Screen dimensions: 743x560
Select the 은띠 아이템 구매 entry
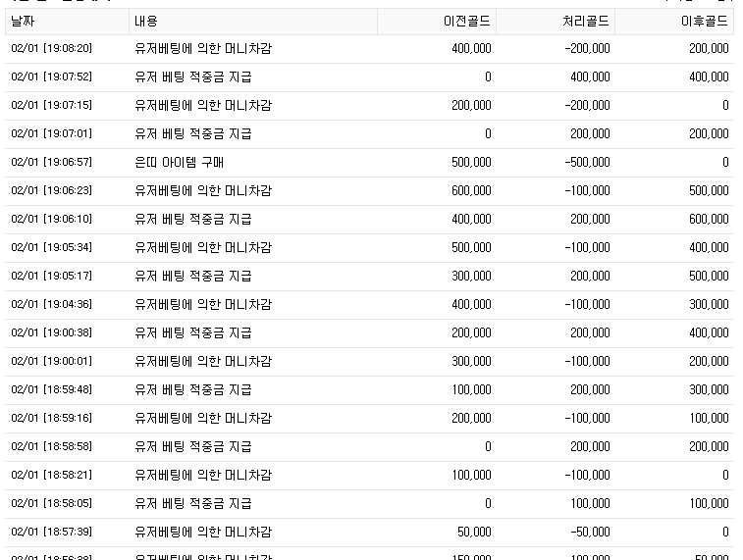pos(179,163)
